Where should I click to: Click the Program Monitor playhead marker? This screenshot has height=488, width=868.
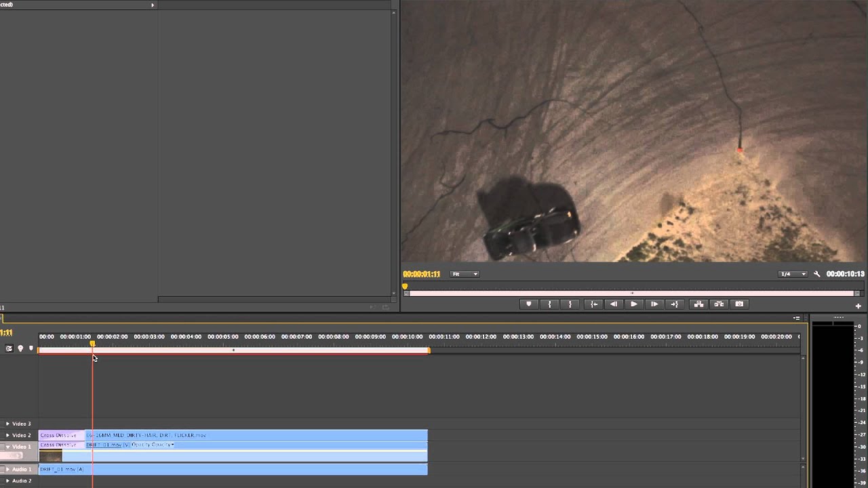[x=406, y=287]
